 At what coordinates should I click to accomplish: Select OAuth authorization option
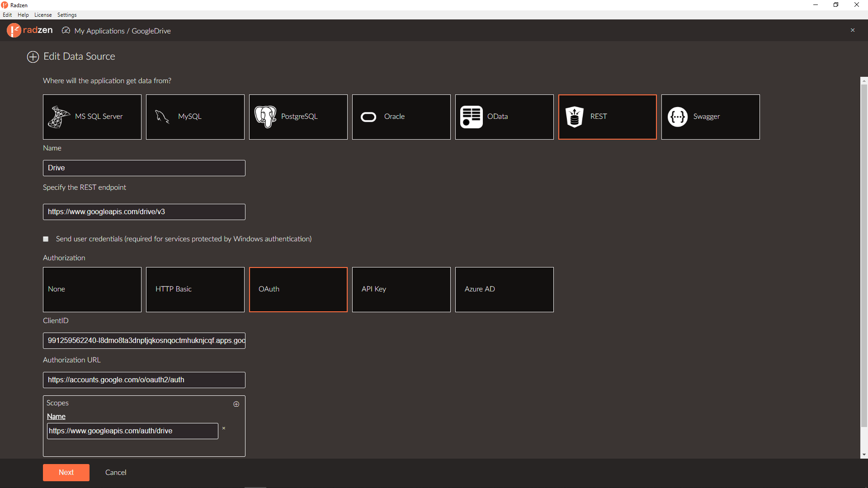298,290
